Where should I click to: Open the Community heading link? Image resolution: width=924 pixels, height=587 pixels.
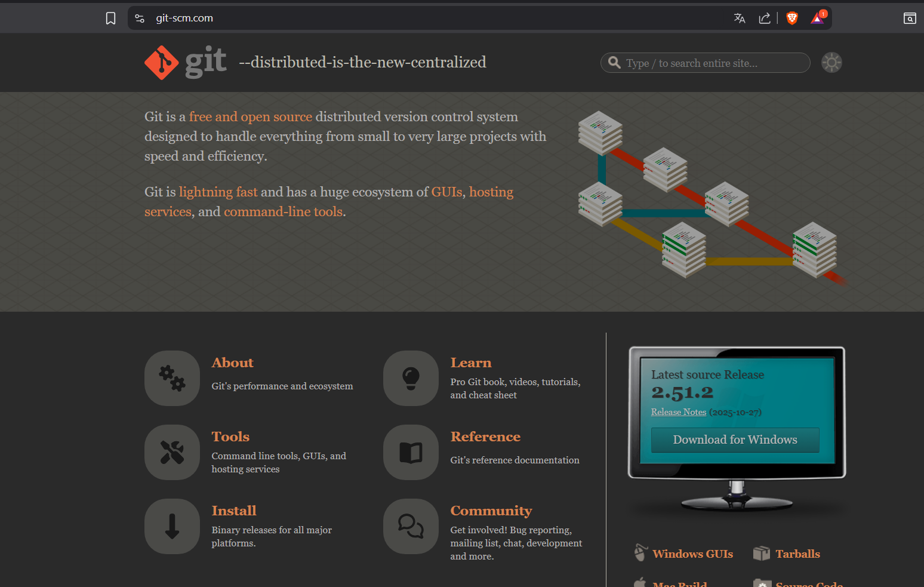[x=491, y=511]
